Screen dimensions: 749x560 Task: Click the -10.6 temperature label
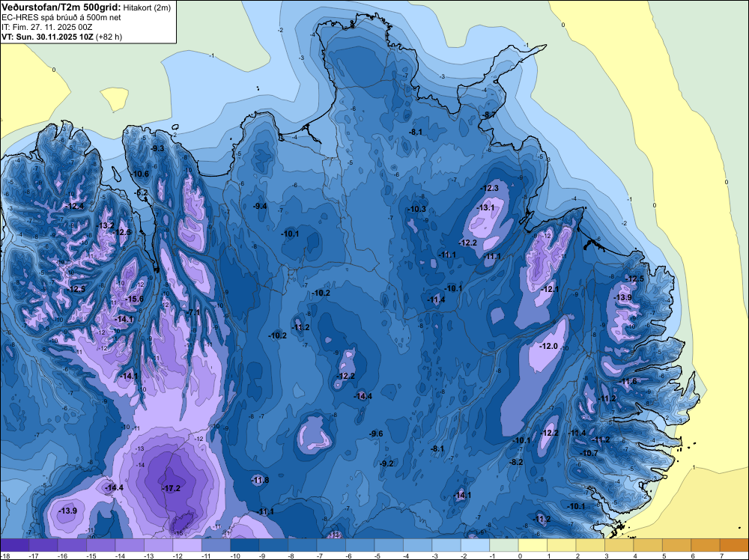point(140,174)
